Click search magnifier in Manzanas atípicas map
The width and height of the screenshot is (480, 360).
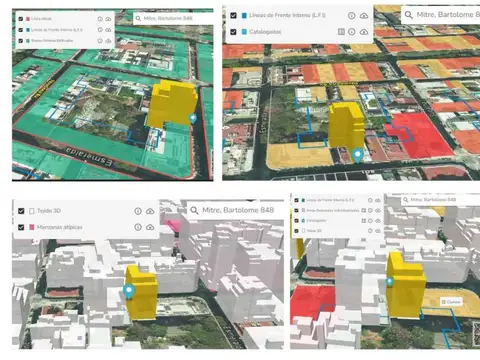point(194,210)
